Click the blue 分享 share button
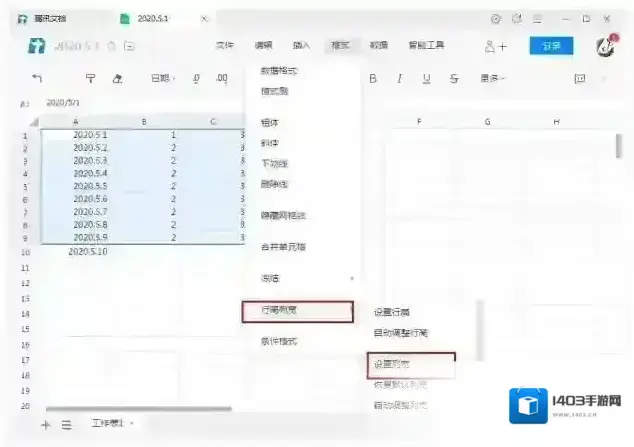 point(551,46)
